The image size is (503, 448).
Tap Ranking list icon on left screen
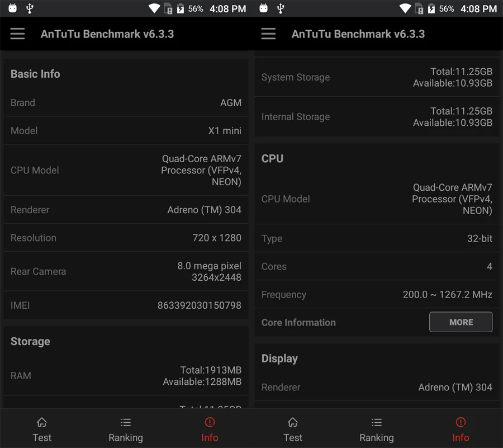[x=126, y=422]
